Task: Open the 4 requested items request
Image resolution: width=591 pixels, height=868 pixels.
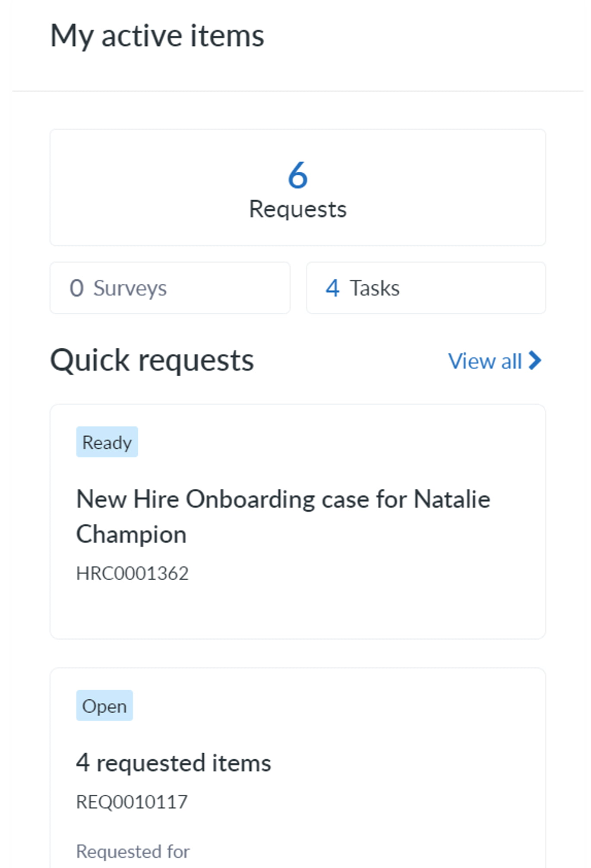Action: point(174,763)
